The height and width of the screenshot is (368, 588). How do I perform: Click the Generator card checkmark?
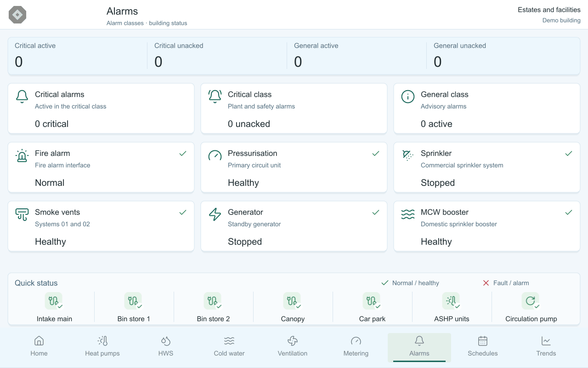[x=376, y=212]
